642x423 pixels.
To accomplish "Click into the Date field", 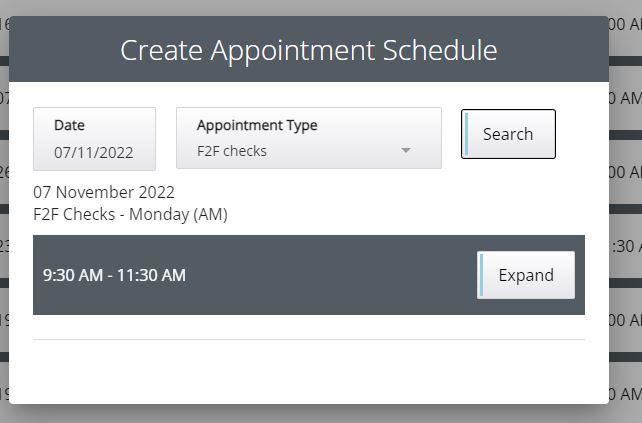I will tap(94, 139).
